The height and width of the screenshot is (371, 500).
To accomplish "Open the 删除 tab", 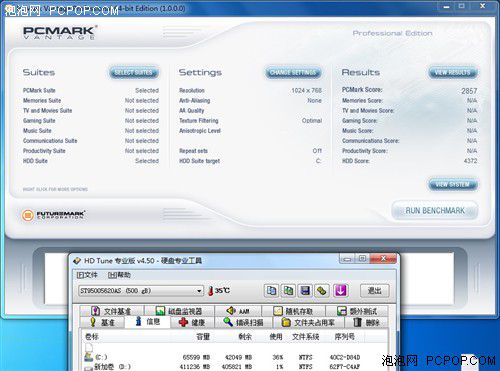I will (x=366, y=322).
